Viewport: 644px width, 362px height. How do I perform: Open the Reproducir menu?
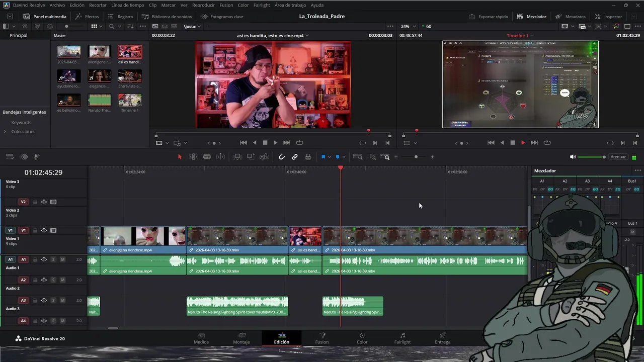[203, 5]
